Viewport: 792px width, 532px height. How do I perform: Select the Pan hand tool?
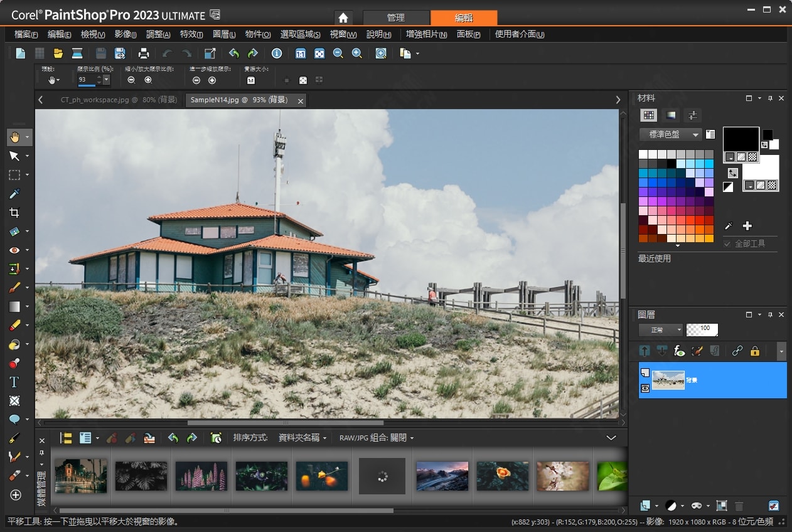(x=14, y=137)
